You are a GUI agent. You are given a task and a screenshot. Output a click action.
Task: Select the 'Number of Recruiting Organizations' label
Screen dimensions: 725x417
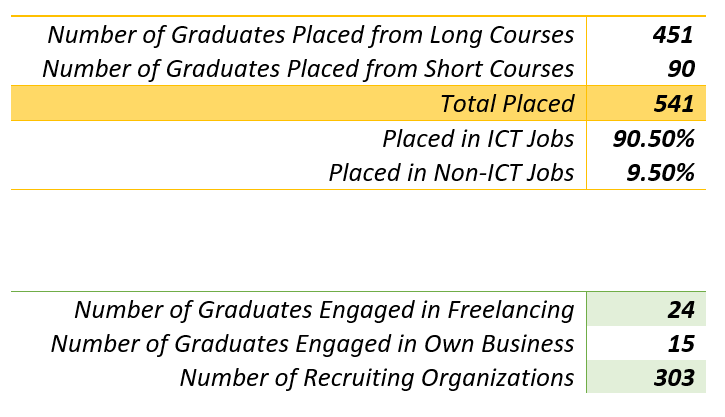pyautogui.click(x=377, y=378)
